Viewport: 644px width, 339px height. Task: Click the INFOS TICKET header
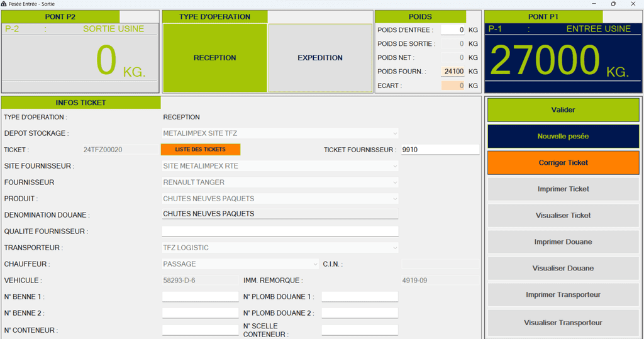click(81, 103)
